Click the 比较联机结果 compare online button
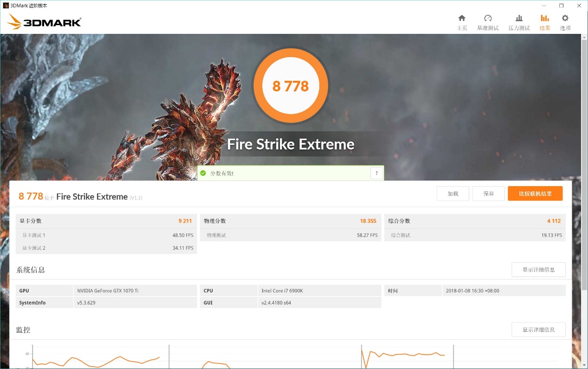This screenshot has width=588, height=369. pos(535,194)
